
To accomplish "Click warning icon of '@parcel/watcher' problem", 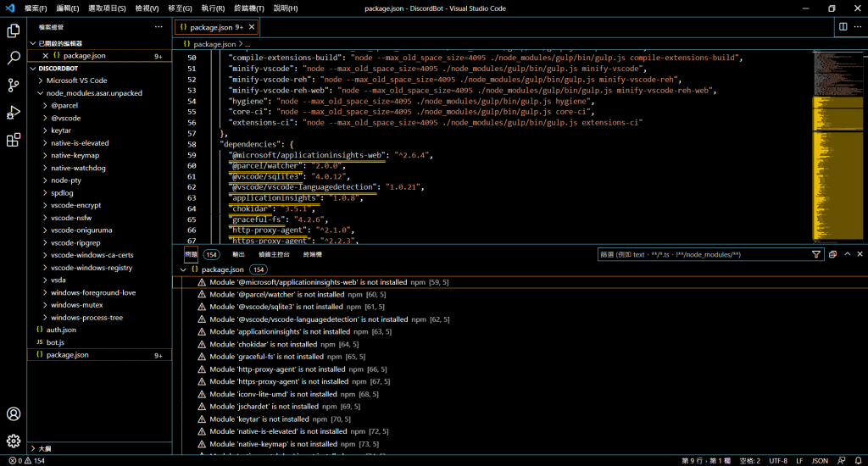I will pyautogui.click(x=202, y=295).
